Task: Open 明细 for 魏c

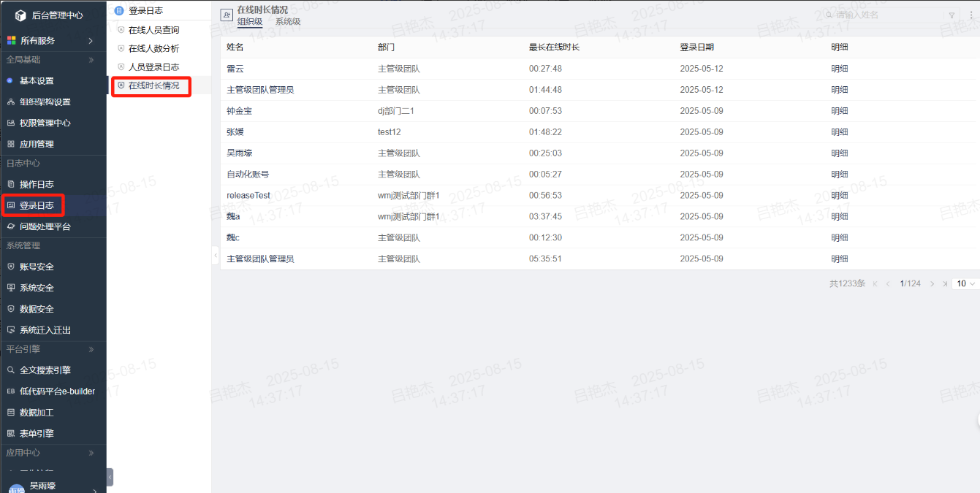Action: 840,238
